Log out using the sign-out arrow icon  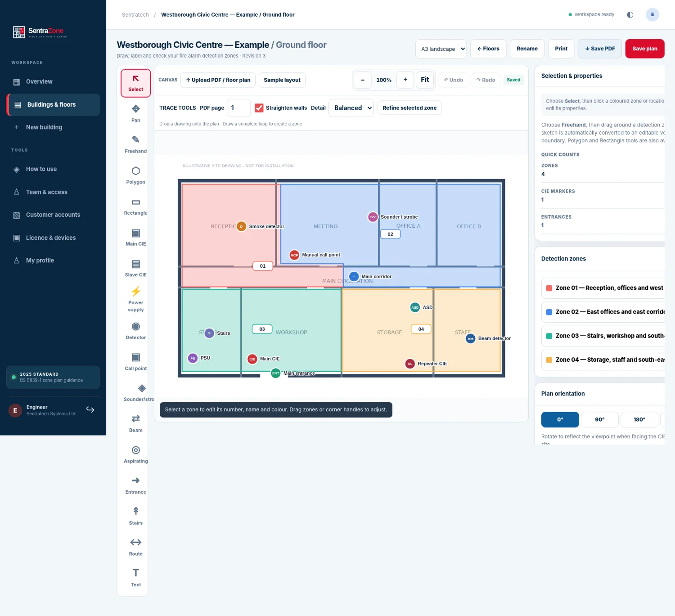point(90,409)
